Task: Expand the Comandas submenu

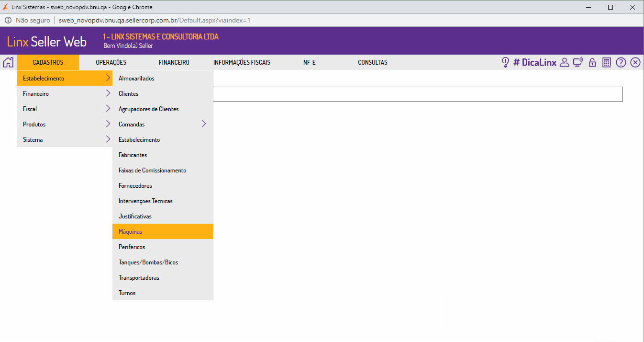Action: pyautogui.click(x=163, y=124)
